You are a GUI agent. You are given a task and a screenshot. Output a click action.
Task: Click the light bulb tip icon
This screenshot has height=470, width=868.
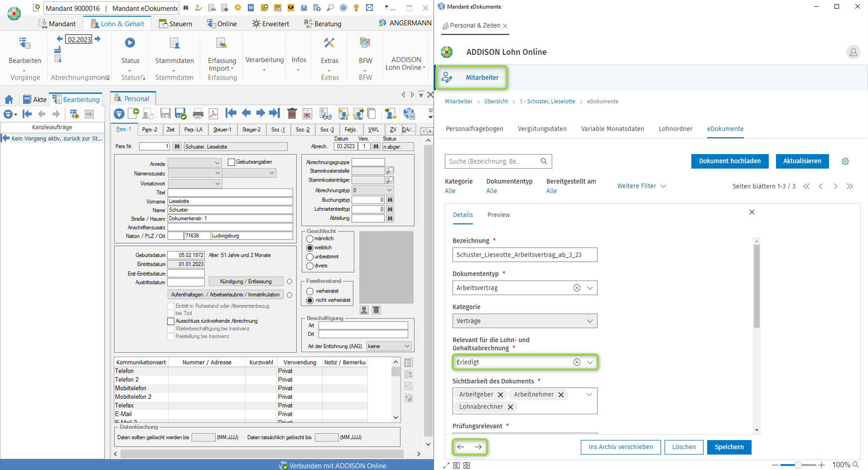[356, 8]
